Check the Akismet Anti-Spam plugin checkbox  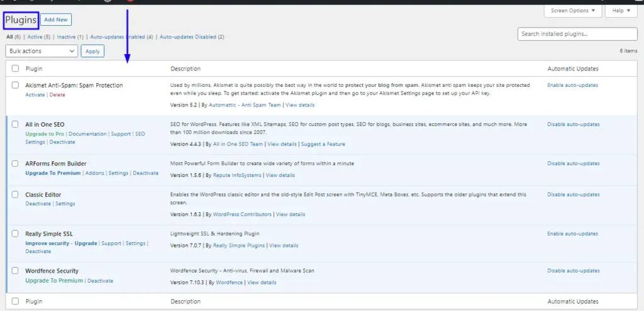point(15,85)
